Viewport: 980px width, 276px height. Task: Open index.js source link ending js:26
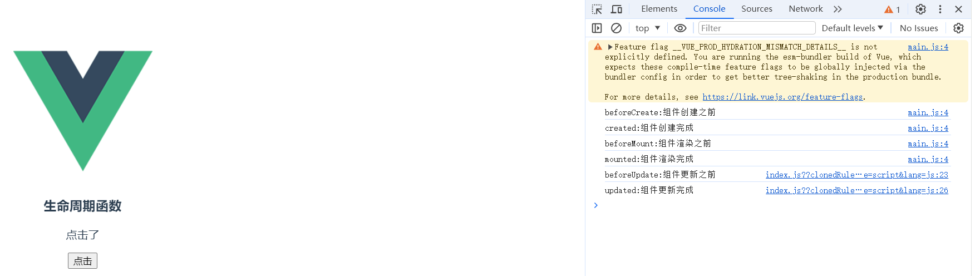[856, 190]
